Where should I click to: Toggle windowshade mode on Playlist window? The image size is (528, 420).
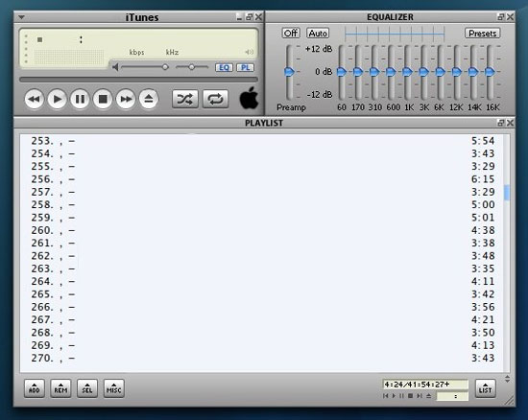501,123
